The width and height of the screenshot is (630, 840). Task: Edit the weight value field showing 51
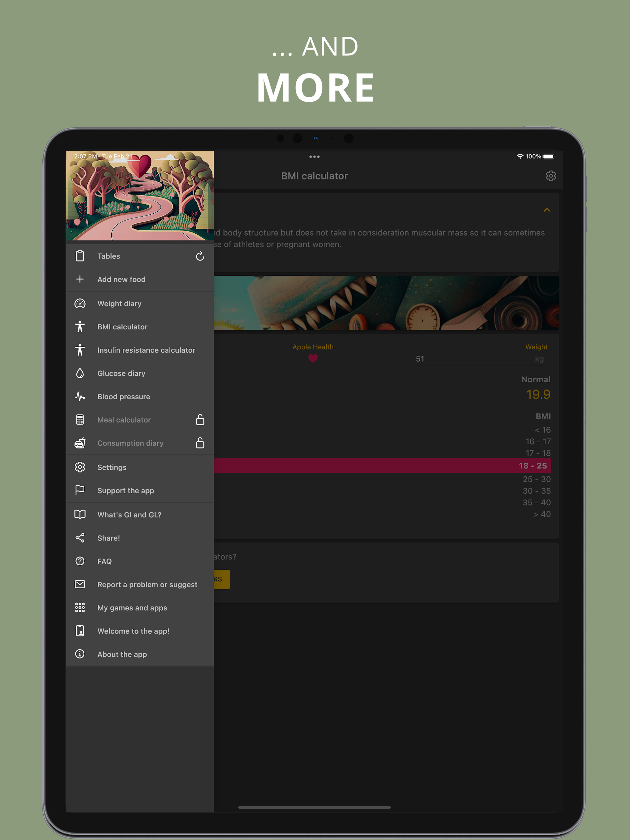point(420,359)
